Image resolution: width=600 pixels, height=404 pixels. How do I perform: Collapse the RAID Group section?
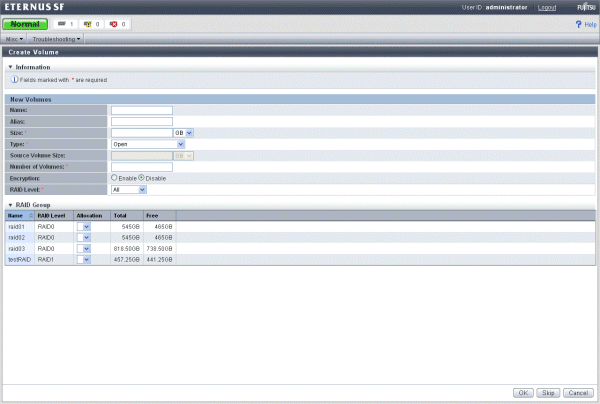tap(10, 205)
